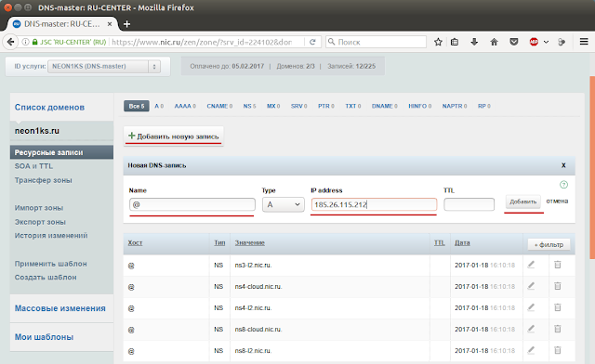Click in the TTL input field
The width and height of the screenshot is (595, 364).
pyautogui.click(x=469, y=204)
